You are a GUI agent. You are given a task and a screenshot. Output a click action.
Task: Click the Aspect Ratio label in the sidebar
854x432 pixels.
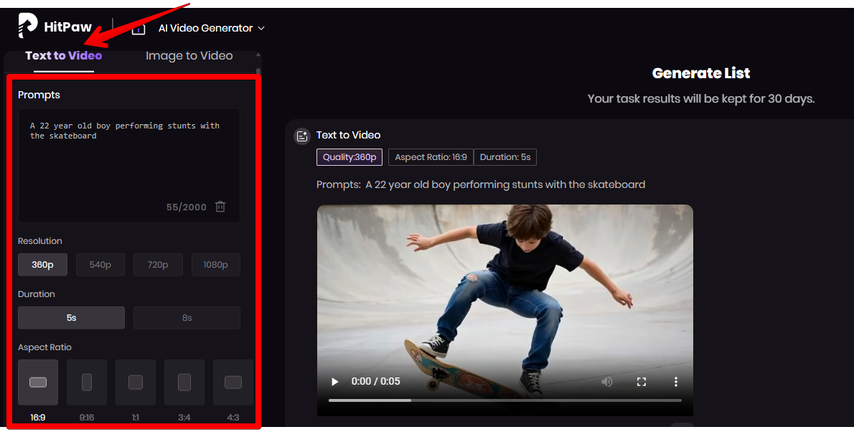coord(45,347)
